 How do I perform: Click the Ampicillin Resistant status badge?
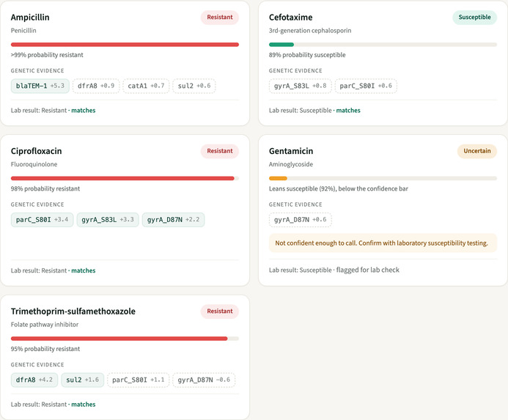click(220, 17)
